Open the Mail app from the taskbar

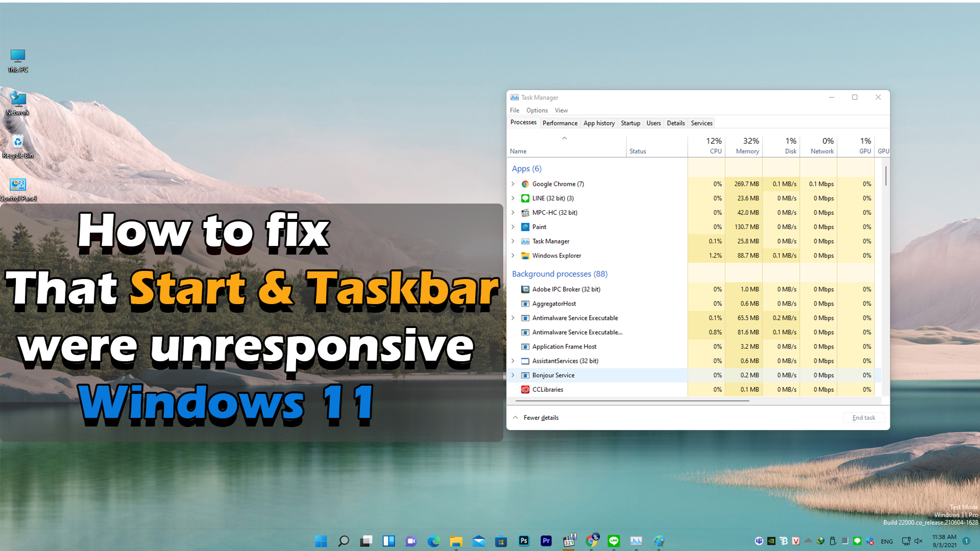(x=479, y=541)
